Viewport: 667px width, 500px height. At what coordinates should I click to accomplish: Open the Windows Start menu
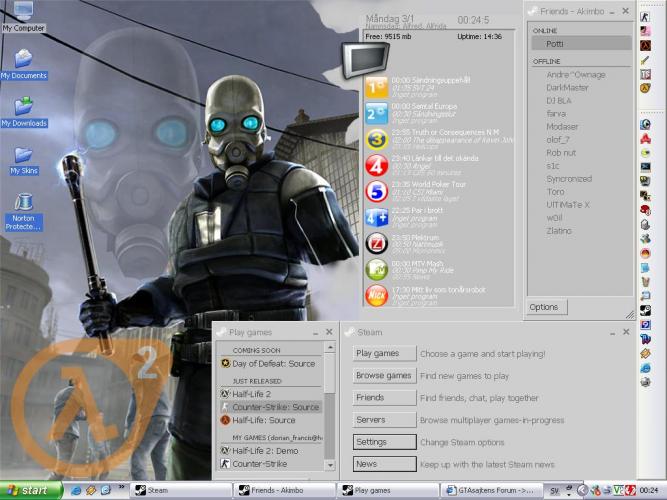pos(30,490)
